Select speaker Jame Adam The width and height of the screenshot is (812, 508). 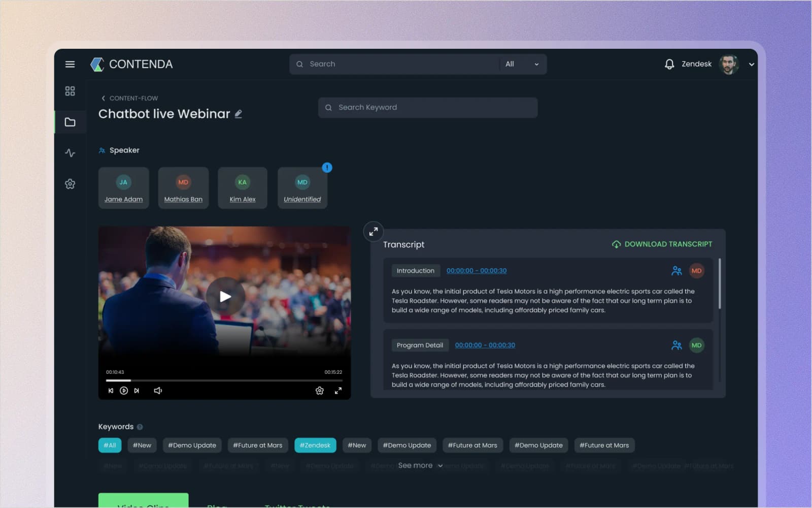pyautogui.click(x=123, y=188)
